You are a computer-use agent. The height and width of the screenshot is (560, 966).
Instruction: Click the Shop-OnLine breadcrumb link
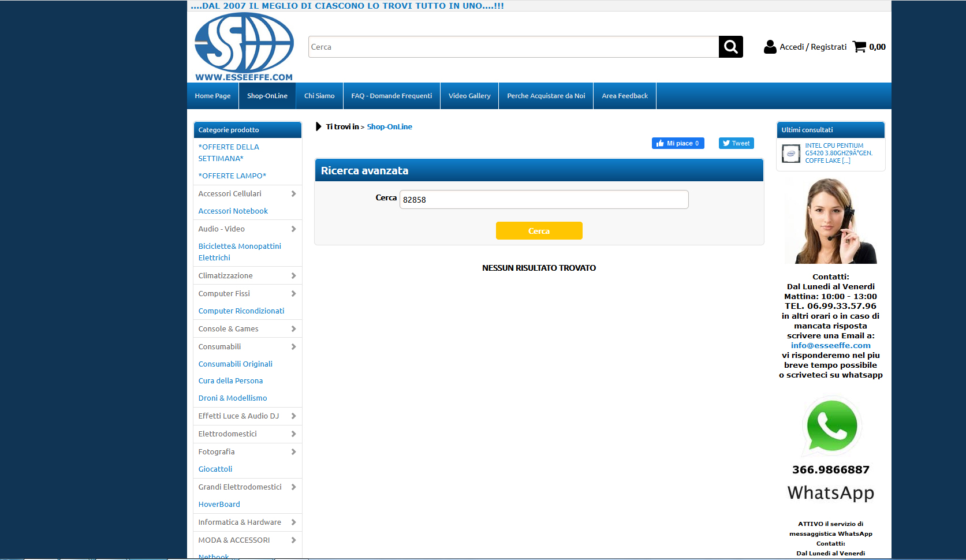click(x=390, y=127)
